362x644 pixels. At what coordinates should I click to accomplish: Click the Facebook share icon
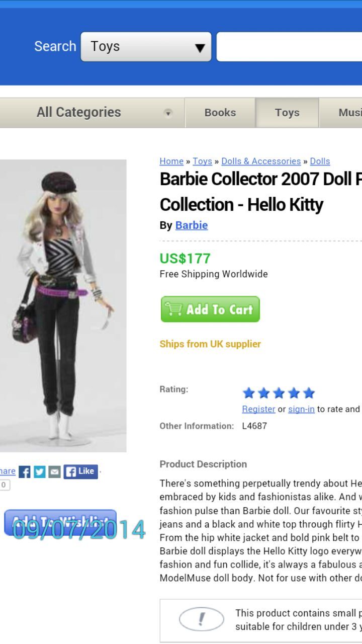(25, 472)
